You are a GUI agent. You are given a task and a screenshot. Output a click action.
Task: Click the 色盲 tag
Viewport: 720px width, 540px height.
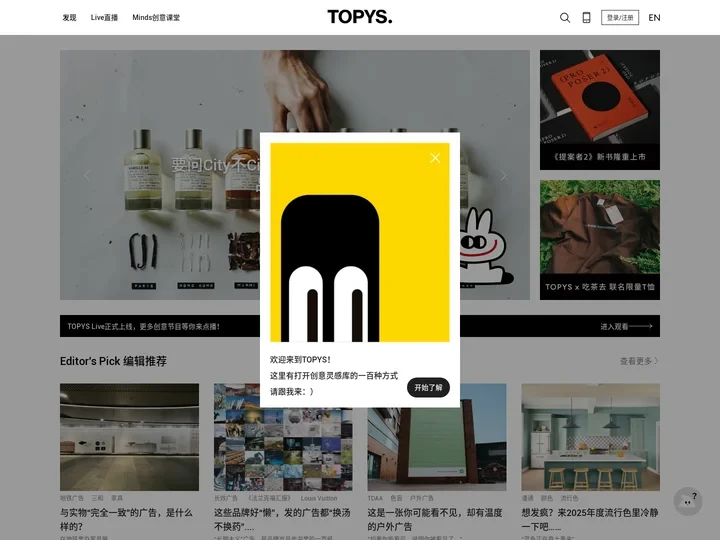click(396, 498)
